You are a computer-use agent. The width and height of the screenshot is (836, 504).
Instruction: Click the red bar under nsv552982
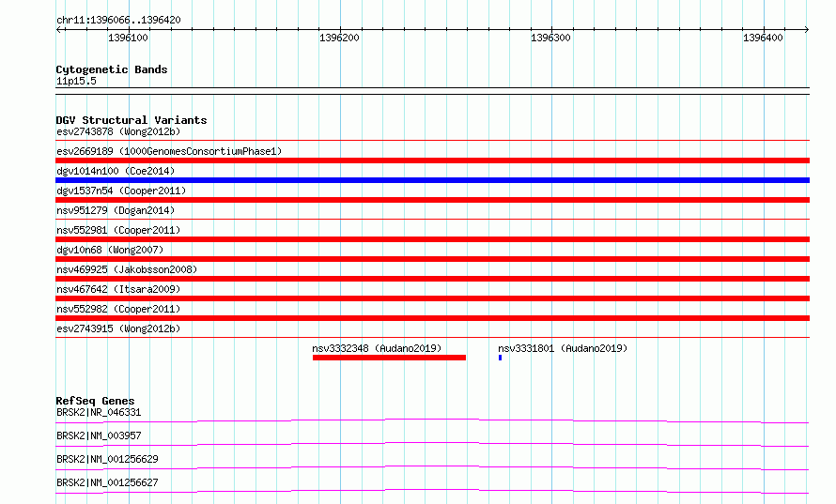coord(432,318)
